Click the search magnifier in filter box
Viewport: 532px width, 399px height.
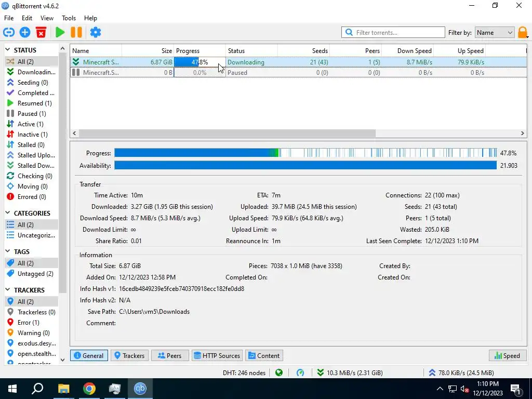349,32
